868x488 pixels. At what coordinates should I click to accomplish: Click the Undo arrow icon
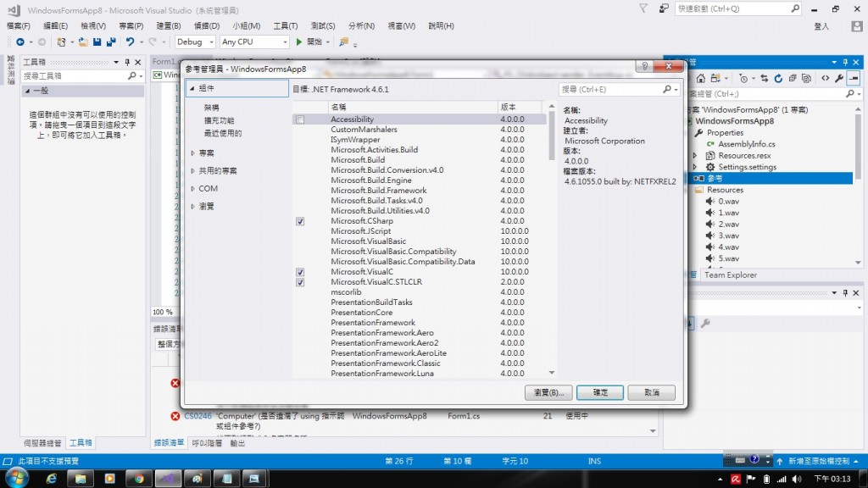pyautogui.click(x=130, y=42)
